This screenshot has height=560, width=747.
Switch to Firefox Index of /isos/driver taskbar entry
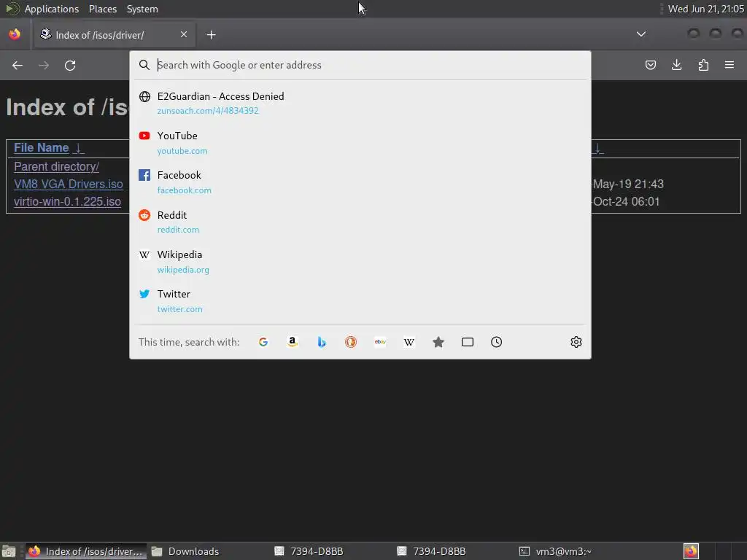click(x=86, y=551)
